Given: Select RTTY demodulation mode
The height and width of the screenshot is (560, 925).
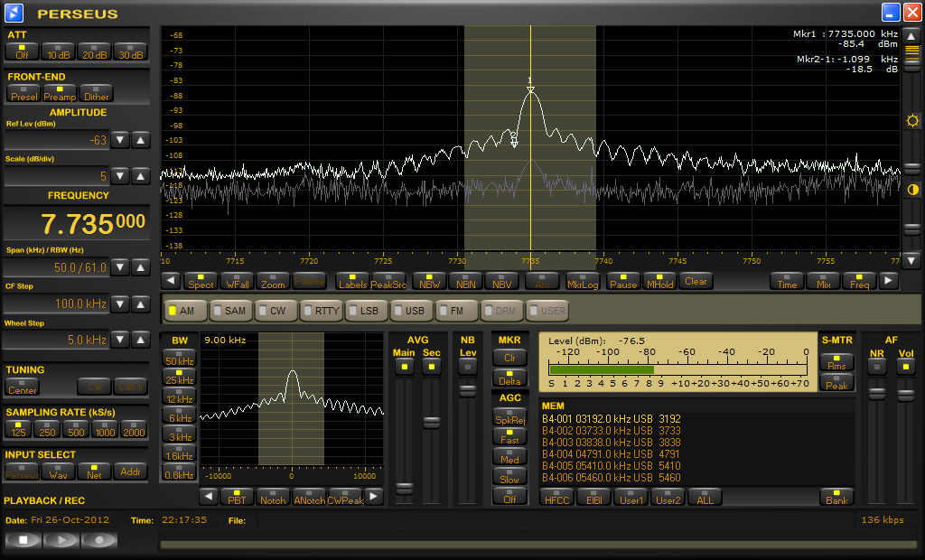Looking at the screenshot, I should pyautogui.click(x=322, y=311).
